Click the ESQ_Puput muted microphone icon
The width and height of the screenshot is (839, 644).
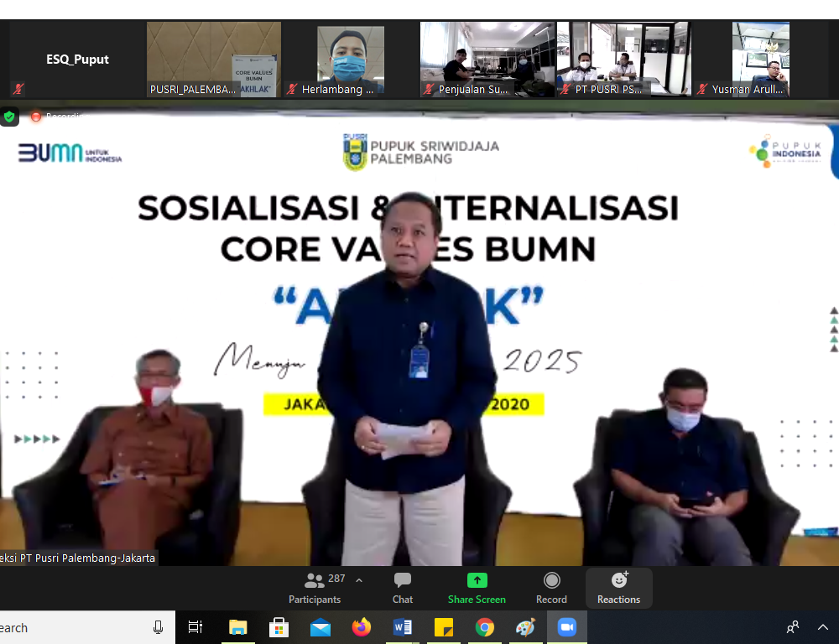(18, 89)
